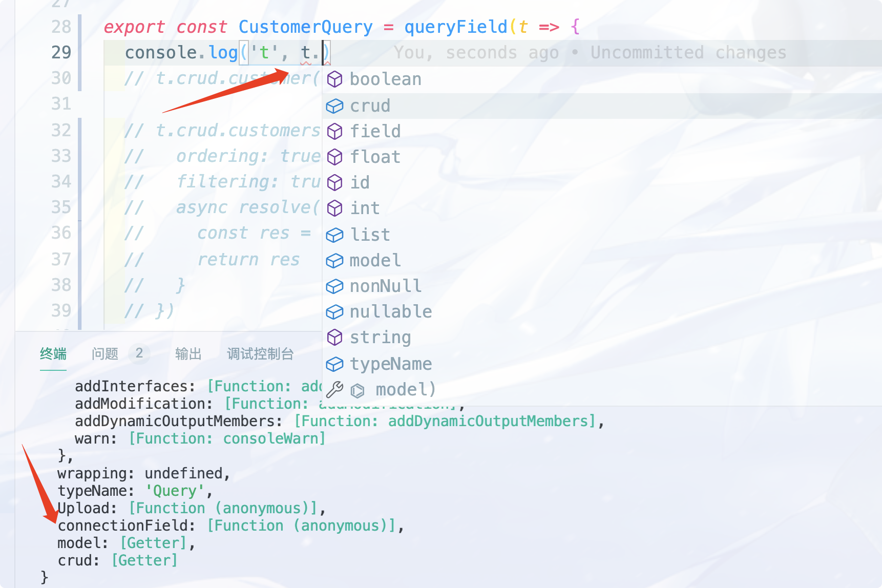Switch to the 输出 tab
The image size is (882, 588).
[x=187, y=353]
